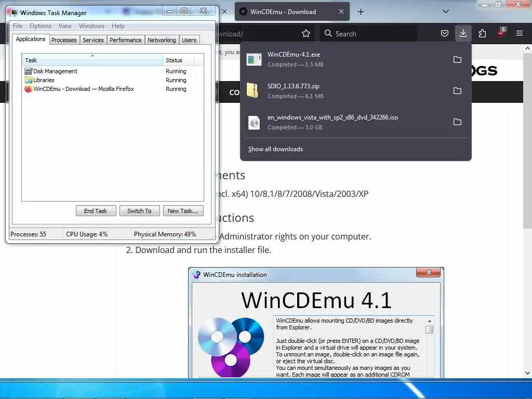
Task: Show WinCDEmu-4.1.exe in folder
Action: [457, 59]
